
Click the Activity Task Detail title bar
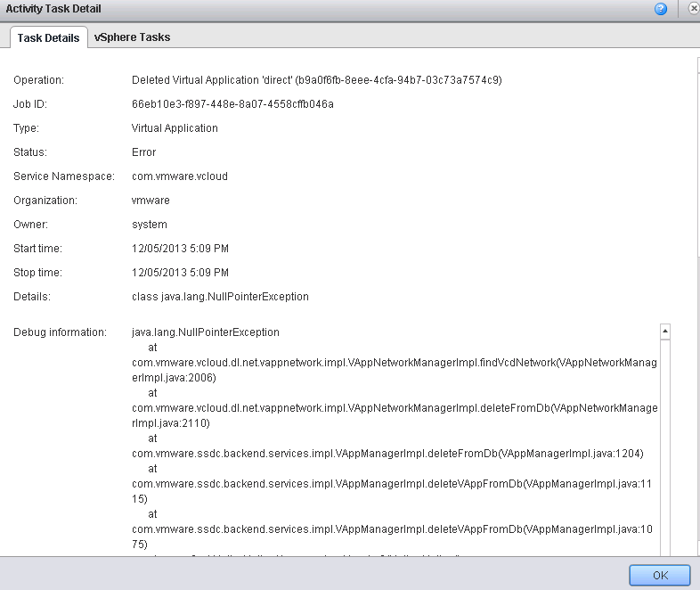click(x=312, y=9)
